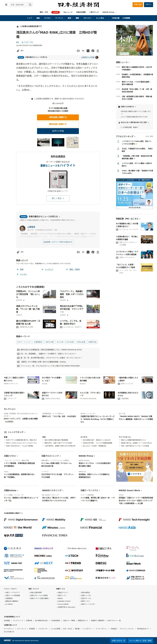
Task: Click #浅田真央 keyword tag
Action: tap(38, 342)
